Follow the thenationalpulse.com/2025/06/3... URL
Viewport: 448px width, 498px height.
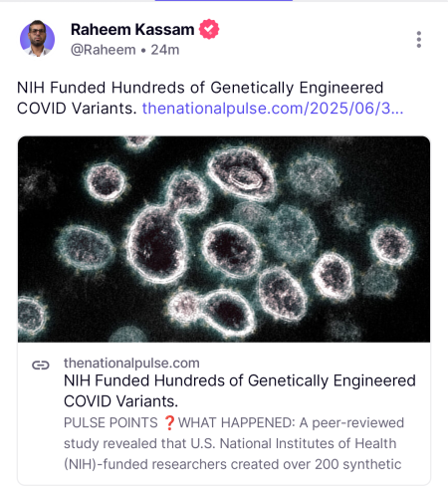tap(273, 109)
